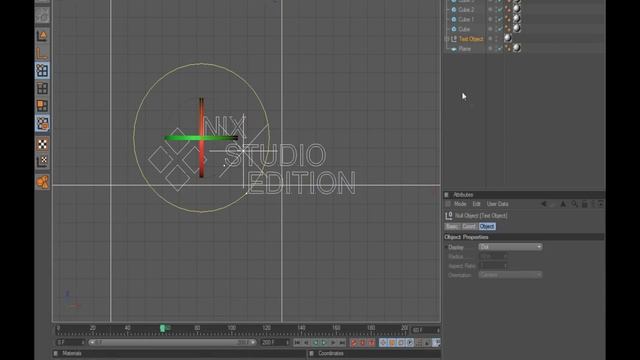
Task: Click the material sphere tag on Cube 1 row
Action: tap(517, 18)
